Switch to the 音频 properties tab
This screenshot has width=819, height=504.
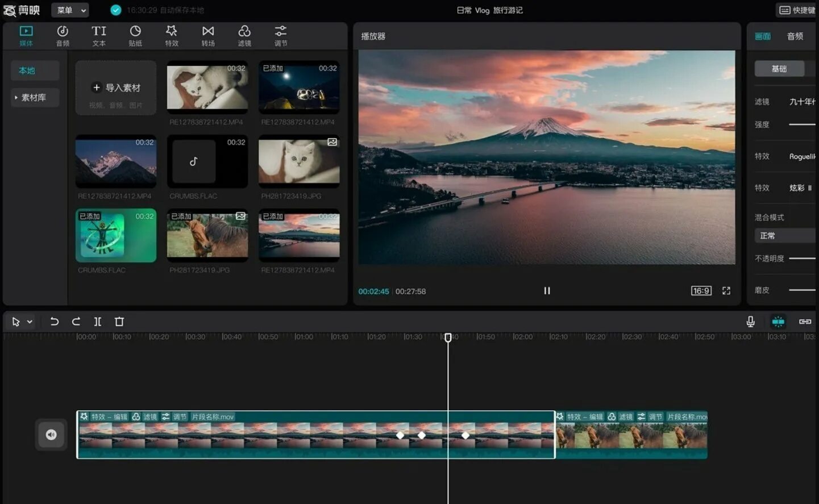click(795, 36)
